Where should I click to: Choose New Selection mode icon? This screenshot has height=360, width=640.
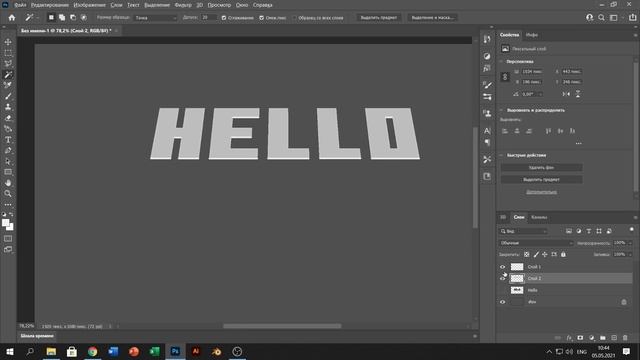[x=51, y=18]
